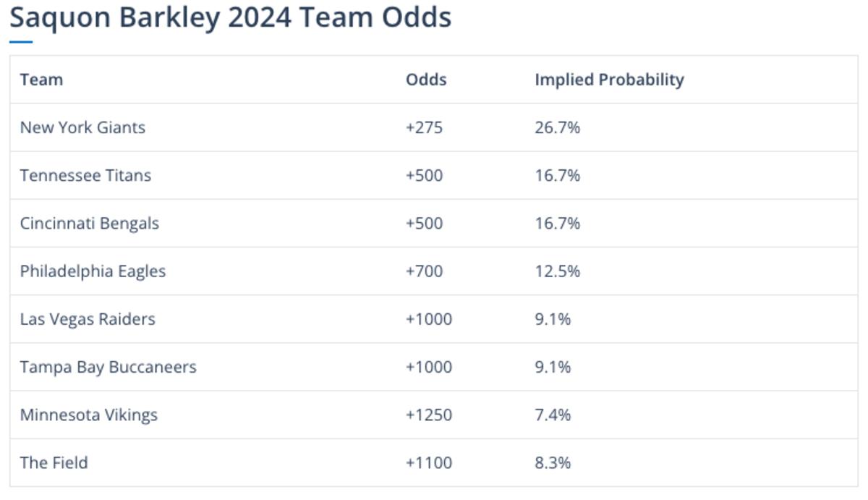Click the Odds column header

pos(426,80)
